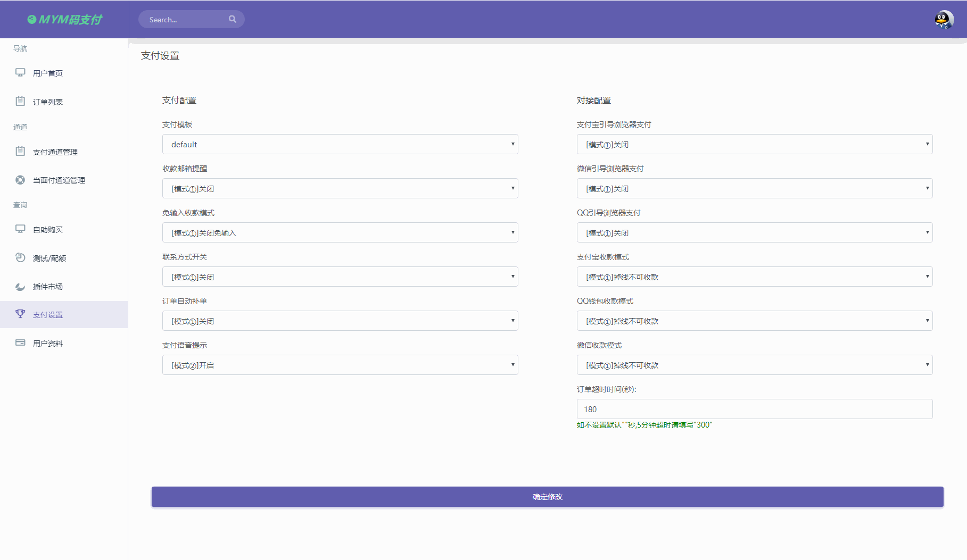This screenshot has width=967, height=560.
Task: Open the penguin user avatar menu
Action: coord(944,20)
